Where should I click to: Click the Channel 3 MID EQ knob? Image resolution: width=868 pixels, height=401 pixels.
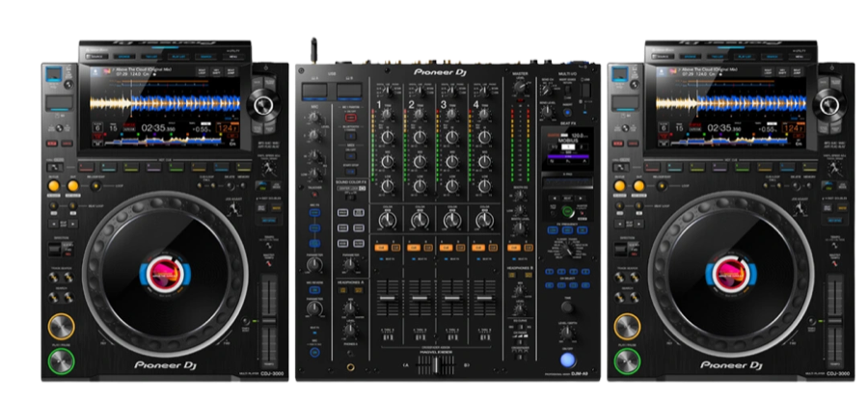pos(451,162)
